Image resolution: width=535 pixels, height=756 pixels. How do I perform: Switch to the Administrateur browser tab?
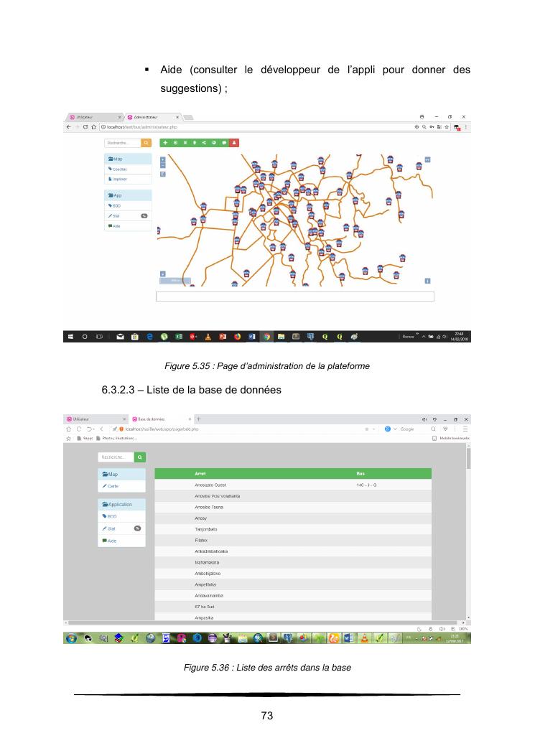pyautogui.click(x=150, y=116)
